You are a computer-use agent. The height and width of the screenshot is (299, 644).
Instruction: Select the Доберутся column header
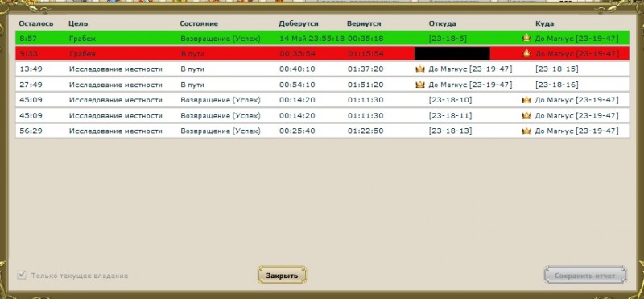[x=298, y=23]
